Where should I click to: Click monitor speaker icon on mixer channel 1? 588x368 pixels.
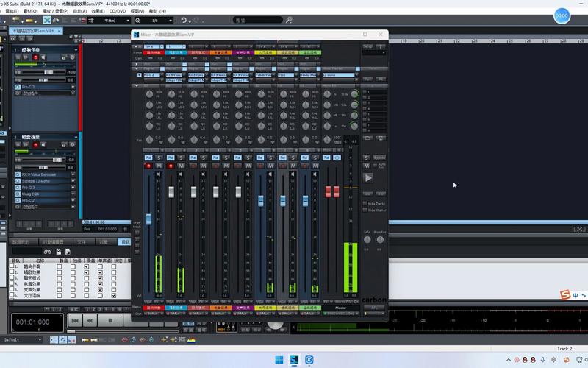(x=159, y=174)
